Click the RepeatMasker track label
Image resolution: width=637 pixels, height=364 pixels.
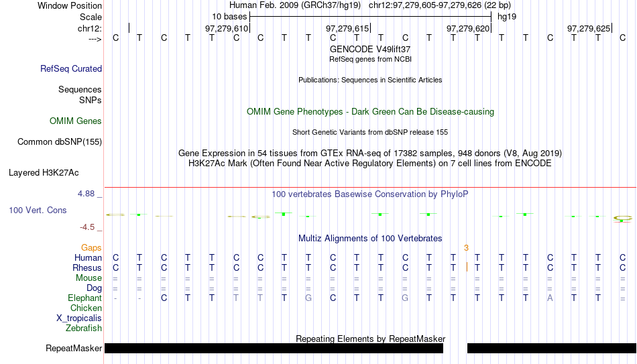pyautogui.click(x=74, y=348)
